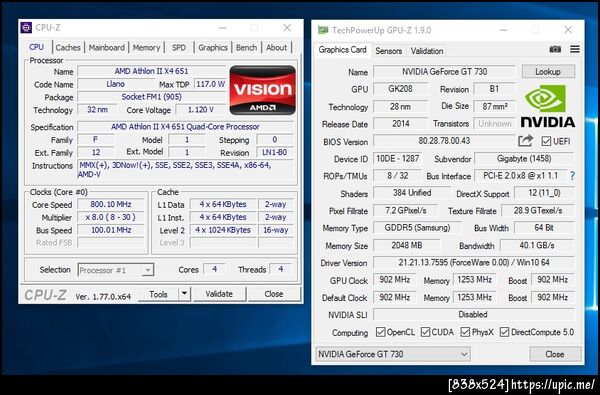Click the BIOS export share icon
This screenshot has height=395, width=600.
coord(525,140)
